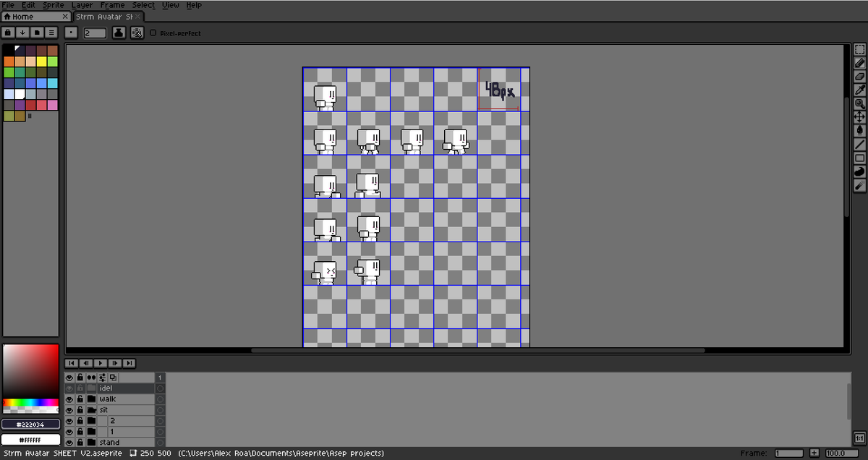
Task: Select the Pencil tool
Action: (859, 63)
